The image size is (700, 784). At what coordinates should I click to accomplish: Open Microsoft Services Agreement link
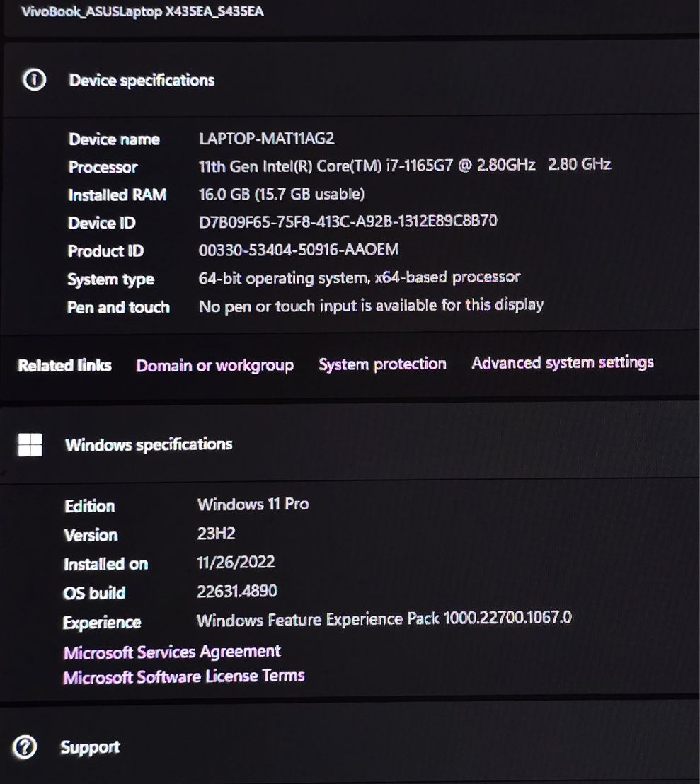[172, 652]
